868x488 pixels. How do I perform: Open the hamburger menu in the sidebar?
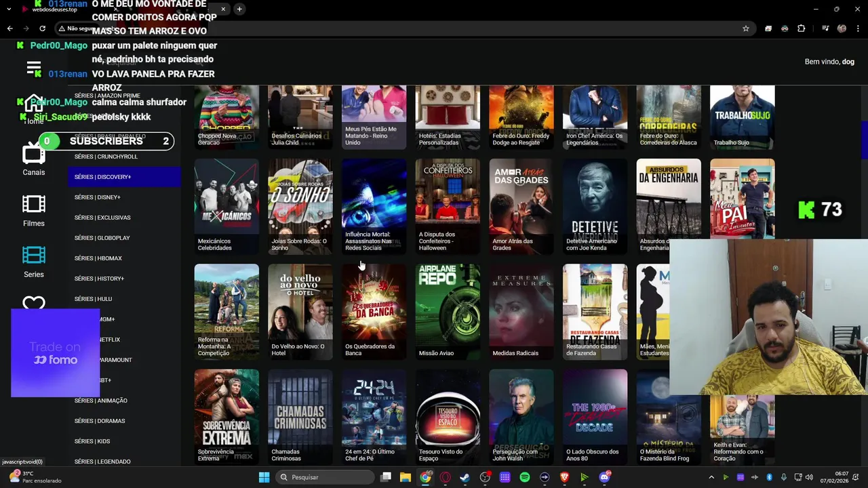pyautogui.click(x=34, y=68)
